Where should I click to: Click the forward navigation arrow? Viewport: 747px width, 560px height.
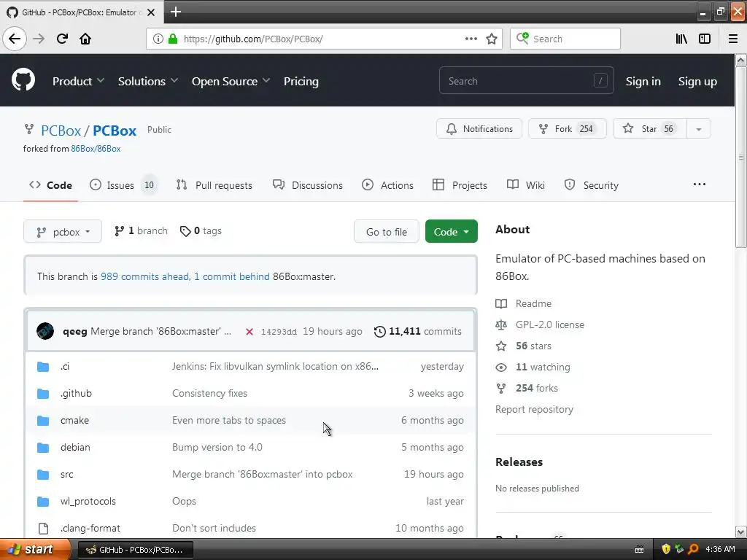(39, 39)
